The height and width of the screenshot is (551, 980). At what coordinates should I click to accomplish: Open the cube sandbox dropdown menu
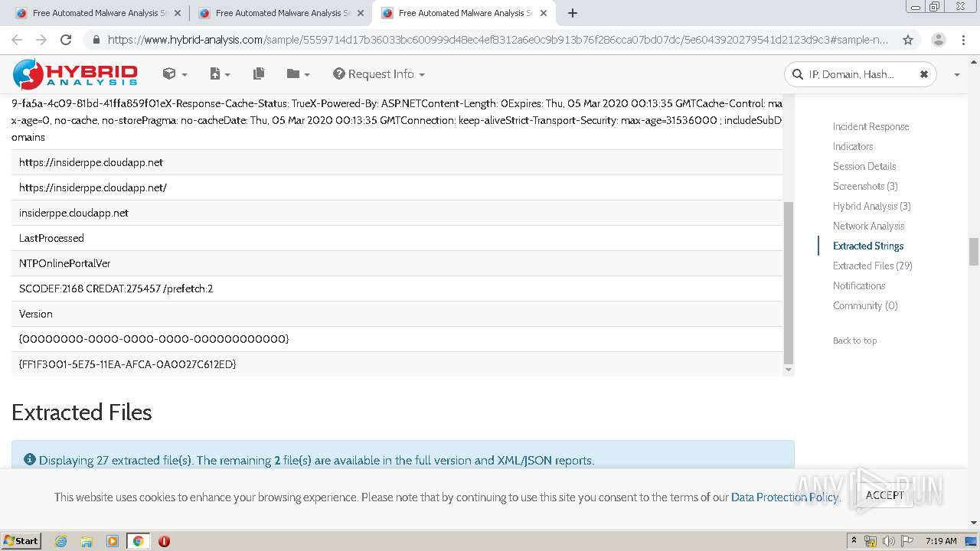coord(175,73)
